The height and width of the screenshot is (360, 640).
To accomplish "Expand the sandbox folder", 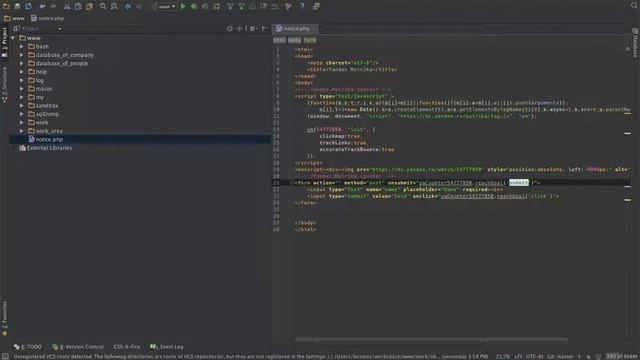I will [x=22, y=106].
